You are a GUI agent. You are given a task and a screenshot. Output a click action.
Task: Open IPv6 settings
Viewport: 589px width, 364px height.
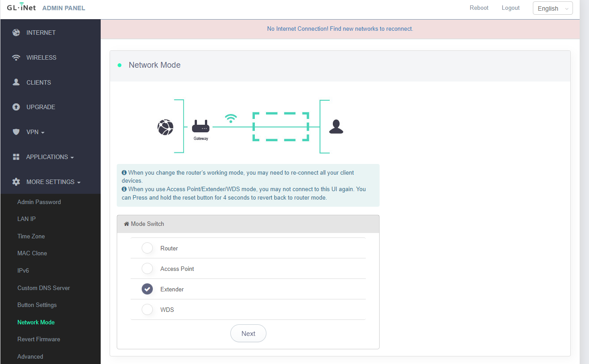tap(23, 270)
